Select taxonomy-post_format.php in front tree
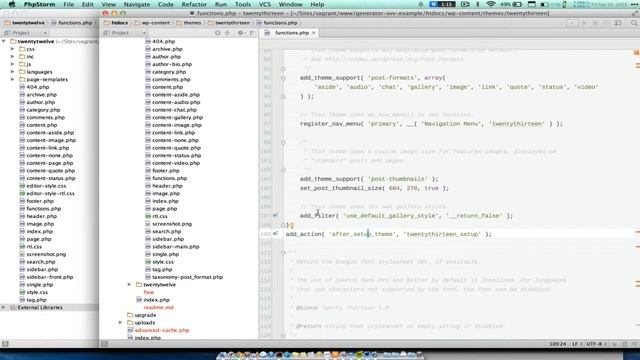640x360 pixels. (187, 277)
